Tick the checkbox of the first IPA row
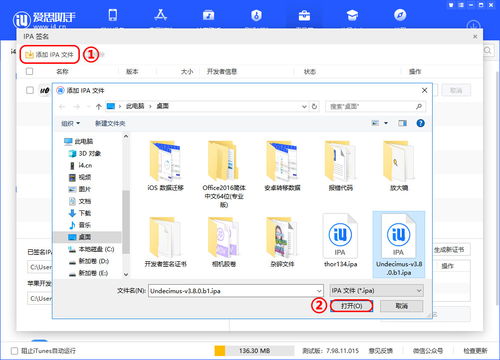This screenshot has width=500, height=360. (x=30, y=90)
